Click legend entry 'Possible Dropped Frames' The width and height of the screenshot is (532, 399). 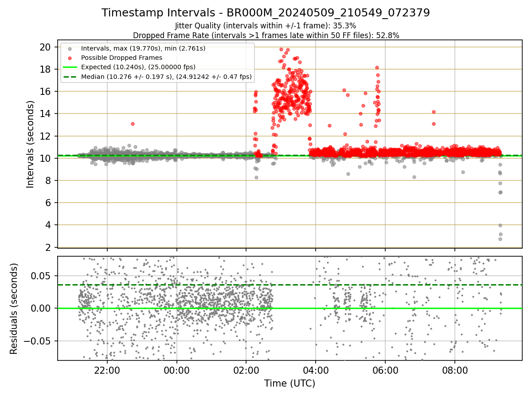pos(121,58)
